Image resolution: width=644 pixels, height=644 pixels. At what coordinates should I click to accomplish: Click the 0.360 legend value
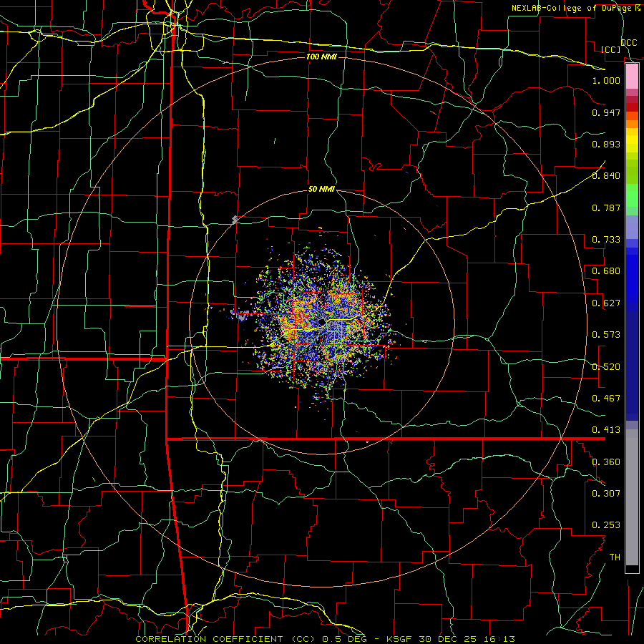(x=606, y=462)
